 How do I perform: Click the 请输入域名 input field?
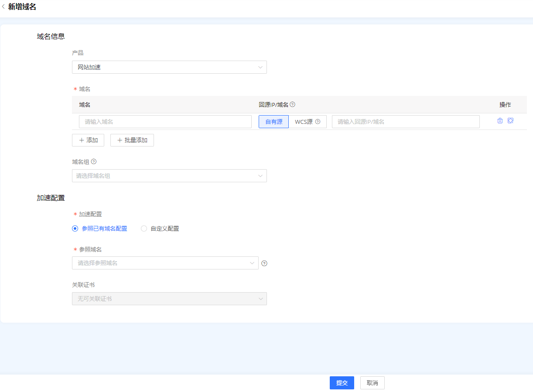tap(165, 122)
